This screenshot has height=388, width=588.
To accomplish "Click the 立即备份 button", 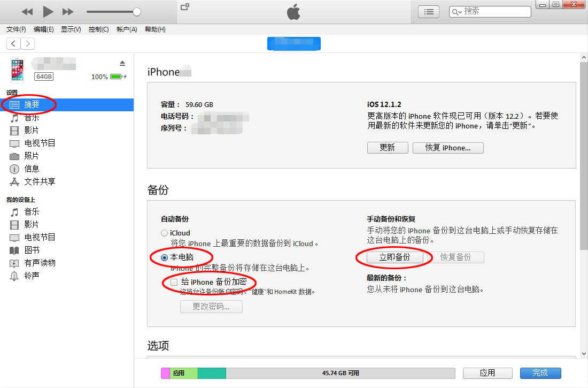I will coord(395,257).
